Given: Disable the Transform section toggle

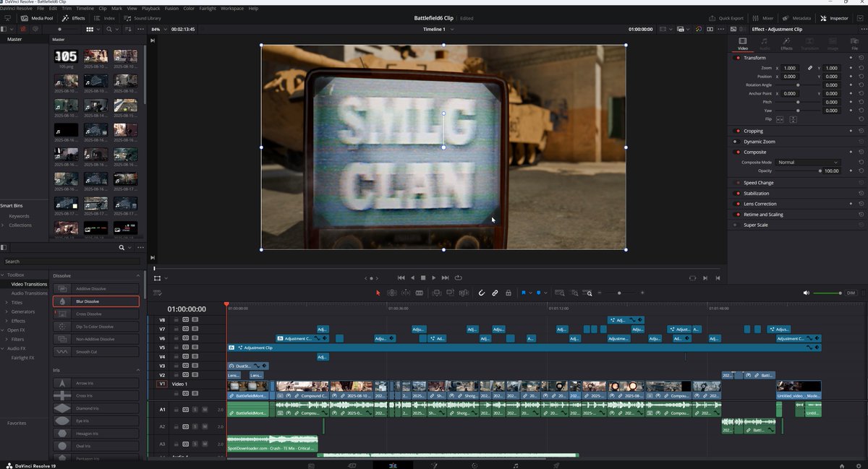Looking at the screenshot, I should point(736,58).
